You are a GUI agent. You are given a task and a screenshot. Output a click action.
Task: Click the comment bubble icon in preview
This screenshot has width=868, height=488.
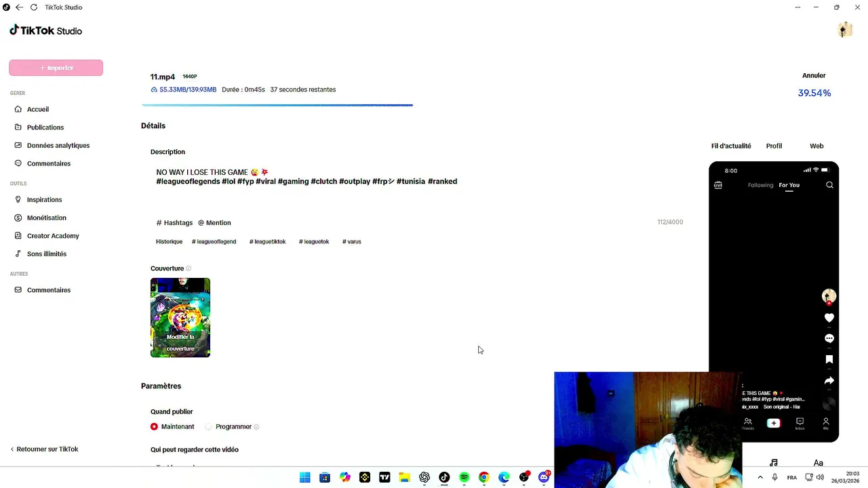coord(829,338)
